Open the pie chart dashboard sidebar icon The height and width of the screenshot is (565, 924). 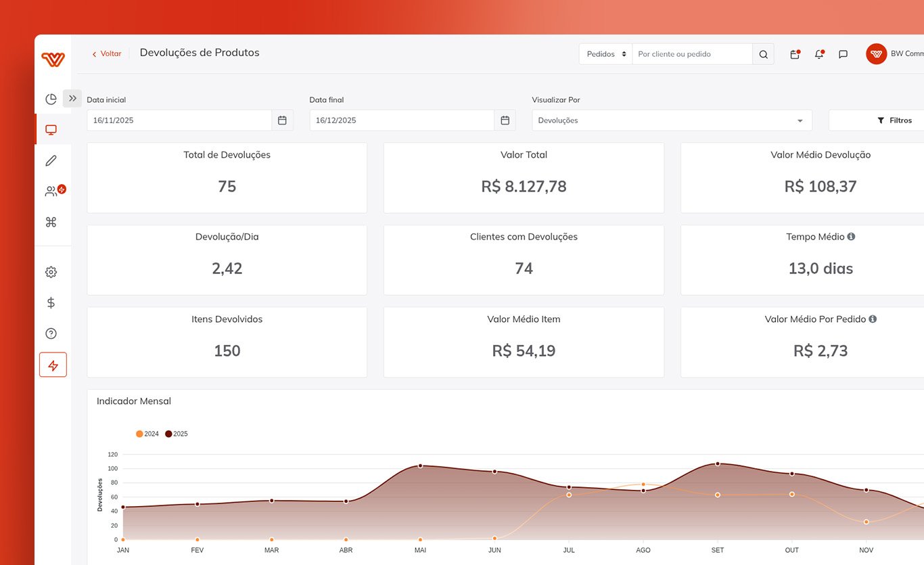tap(51, 99)
